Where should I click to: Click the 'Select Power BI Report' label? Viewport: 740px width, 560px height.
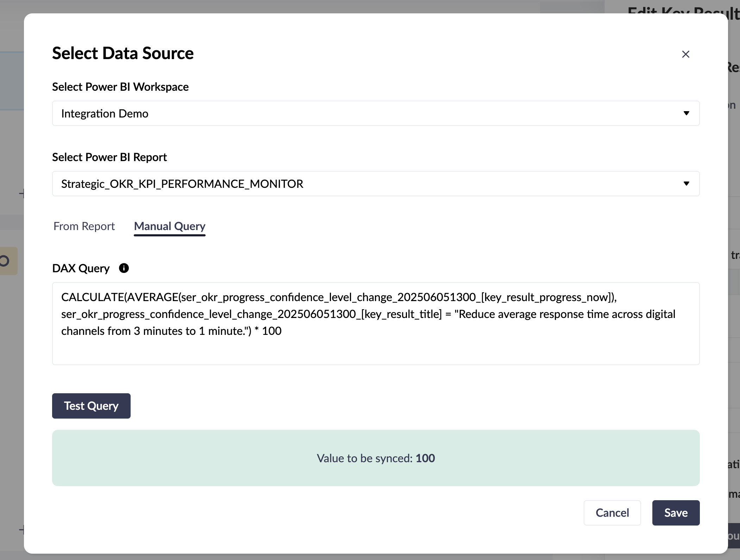point(109,157)
